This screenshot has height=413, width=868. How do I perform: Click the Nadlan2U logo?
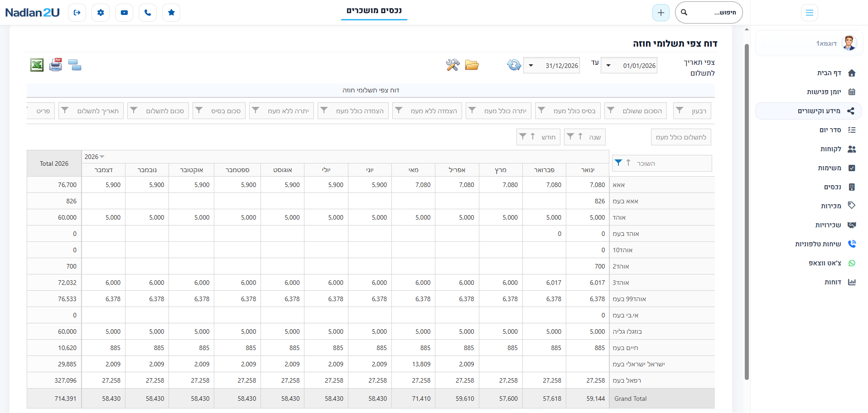point(32,13)
